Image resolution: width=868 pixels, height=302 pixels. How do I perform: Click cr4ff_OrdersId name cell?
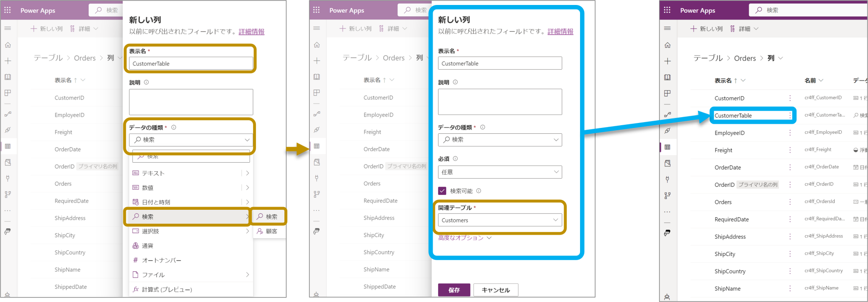[x=820, y=202]
